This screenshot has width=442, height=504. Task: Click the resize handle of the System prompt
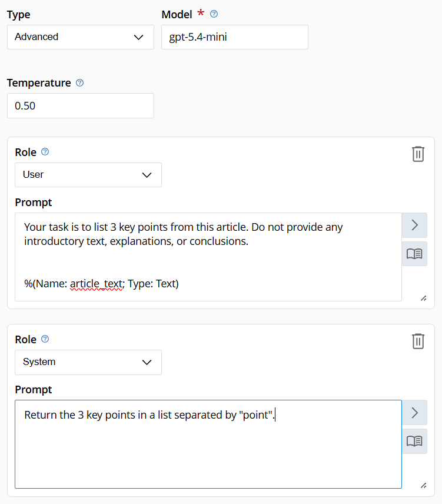pos(423,485)
